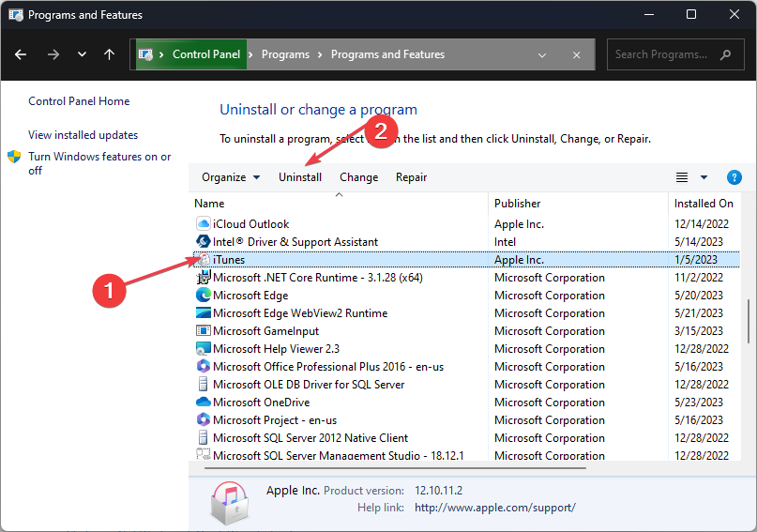Click SQL Server 2012 Native Client icon

point(204,438)
